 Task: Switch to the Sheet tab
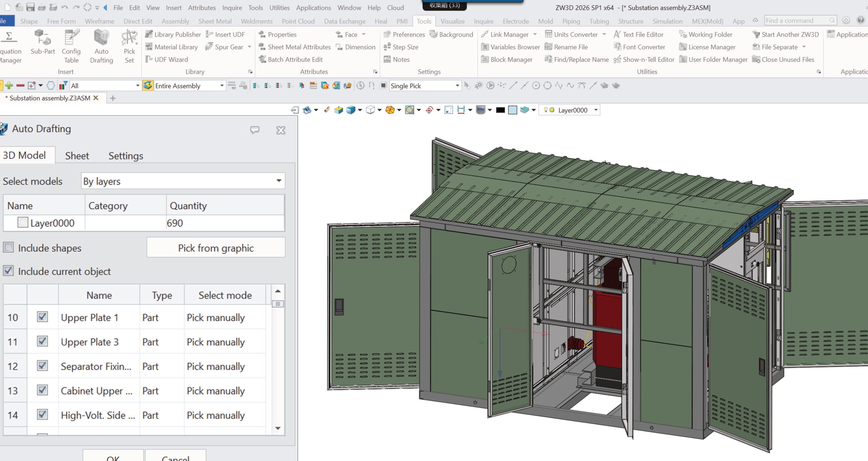77,155
